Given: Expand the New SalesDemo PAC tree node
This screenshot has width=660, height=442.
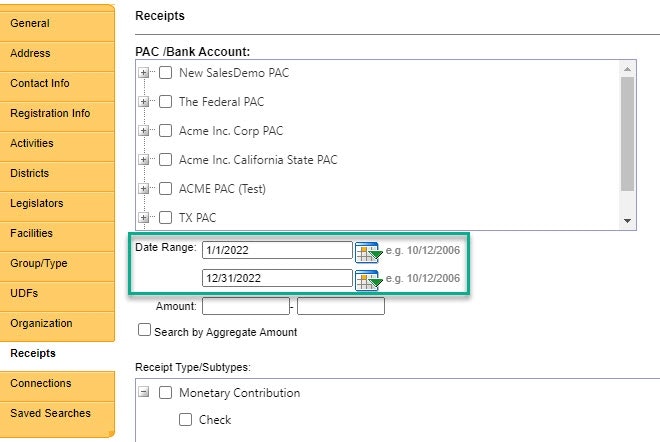Looking at the screenshot, I should (x=144, y=73).
